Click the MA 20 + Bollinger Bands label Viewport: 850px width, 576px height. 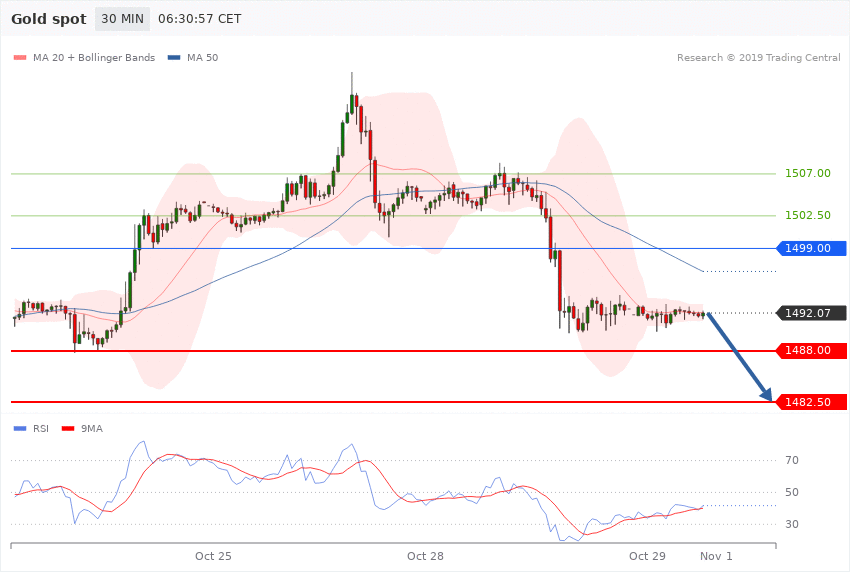(94, 57)
